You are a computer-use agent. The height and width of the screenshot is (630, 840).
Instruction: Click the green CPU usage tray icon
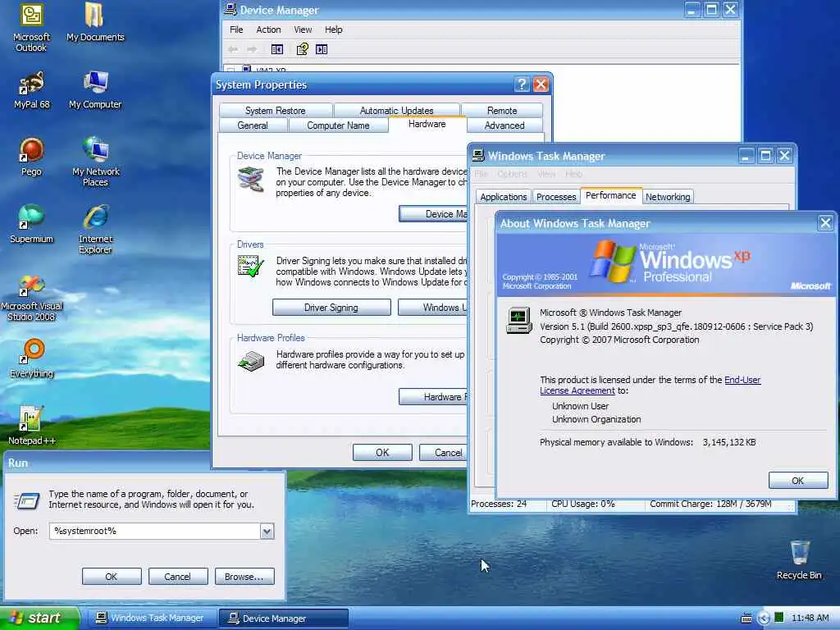point(779,618)
